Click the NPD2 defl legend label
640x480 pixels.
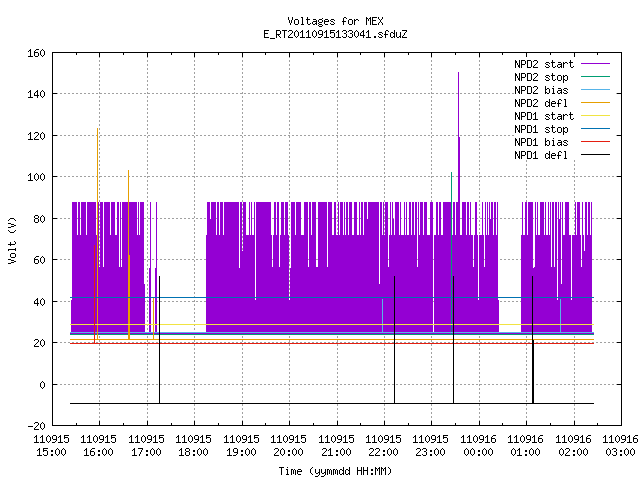pos(541,103)
